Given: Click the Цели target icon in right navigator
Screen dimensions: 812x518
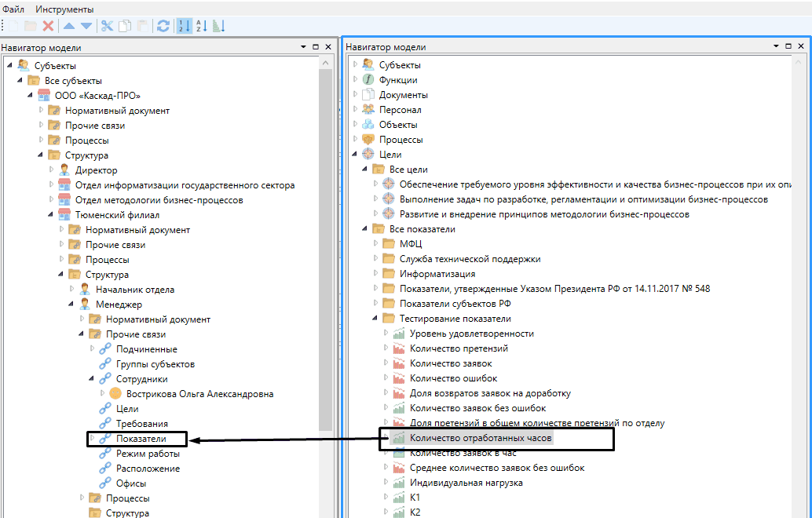Looking at the screenshot, I should click(368, 154).
